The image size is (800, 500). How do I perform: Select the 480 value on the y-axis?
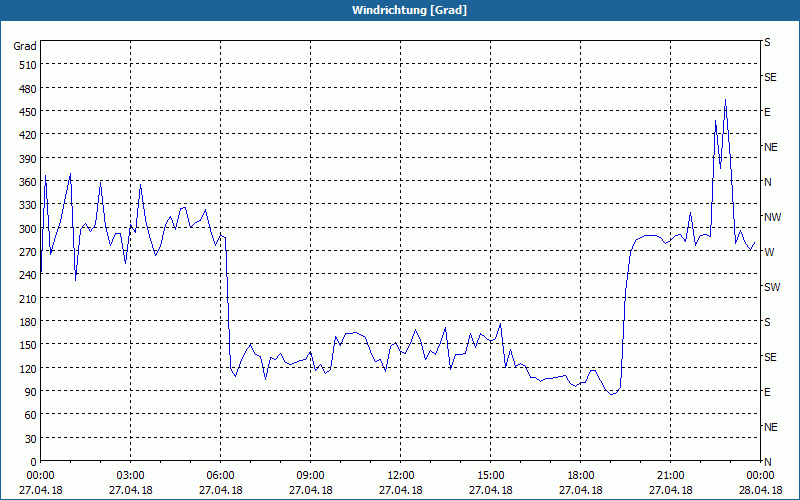coord(28,89)
